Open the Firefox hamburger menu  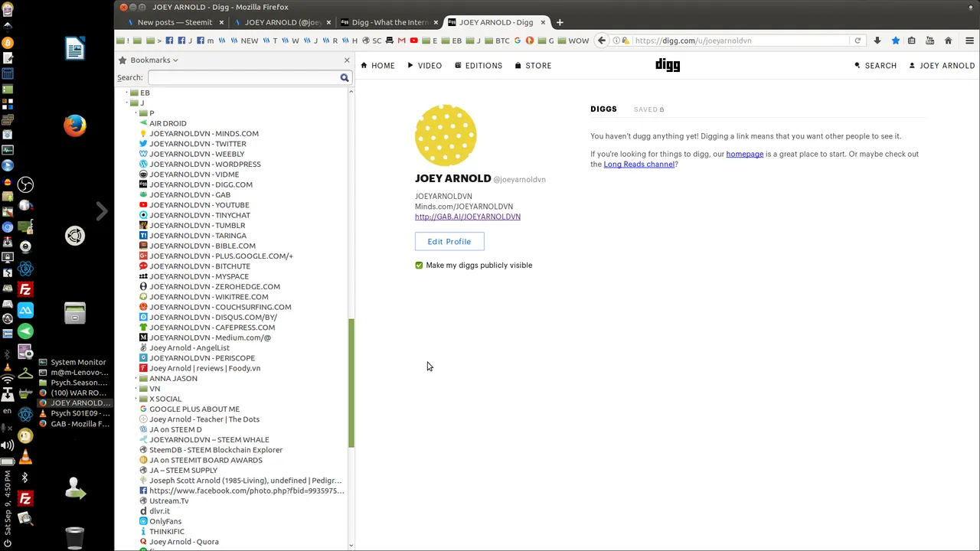click(x=969, y=41)
